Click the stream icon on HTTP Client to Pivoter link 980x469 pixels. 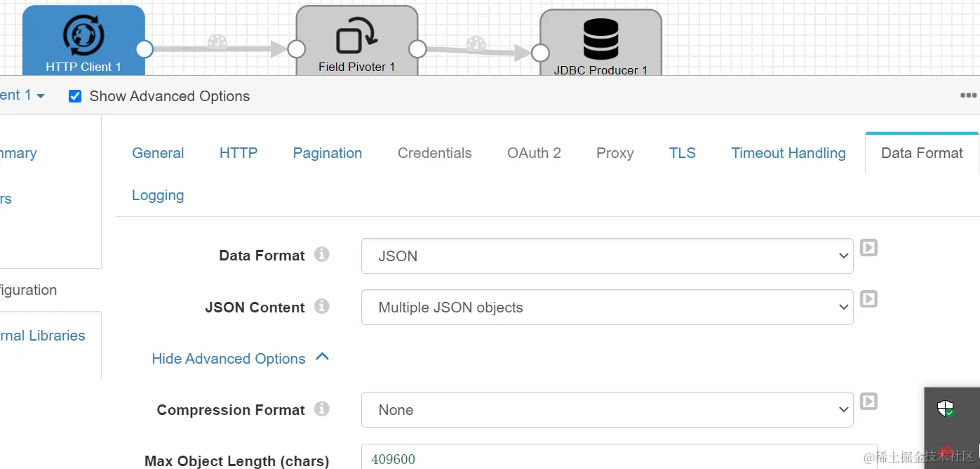tap(217, 41)
